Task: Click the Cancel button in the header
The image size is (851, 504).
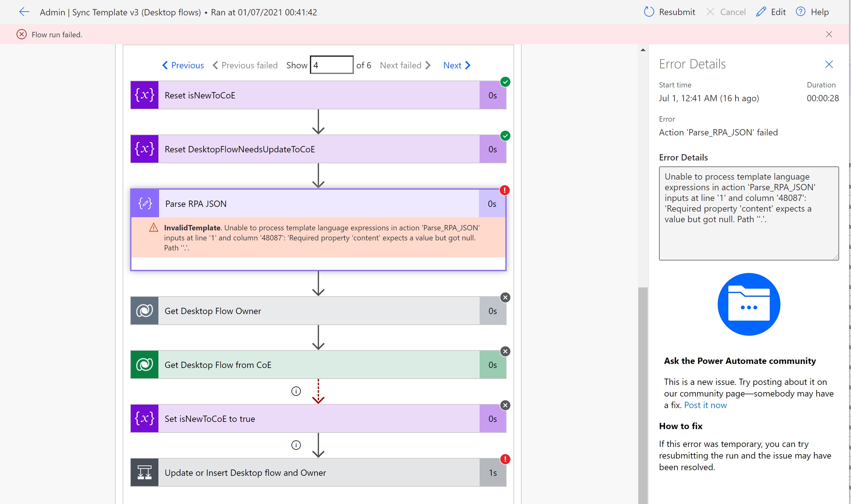Action: (725, 12)
